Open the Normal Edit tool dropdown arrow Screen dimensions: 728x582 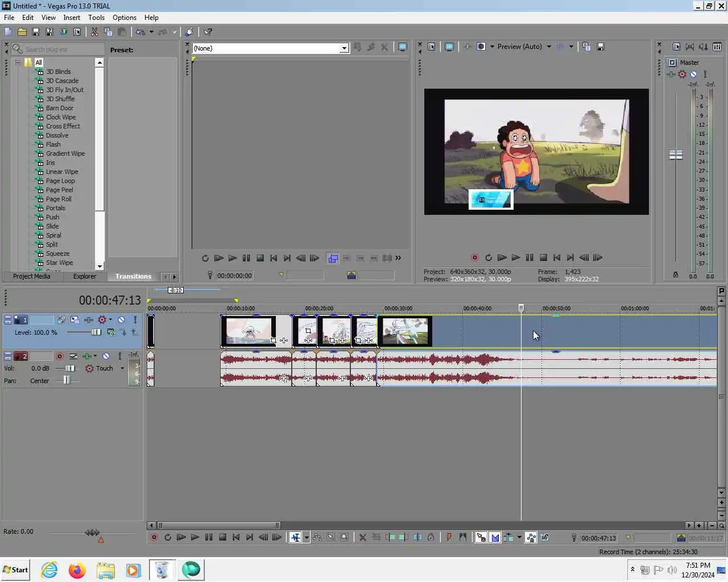[307, 537]
